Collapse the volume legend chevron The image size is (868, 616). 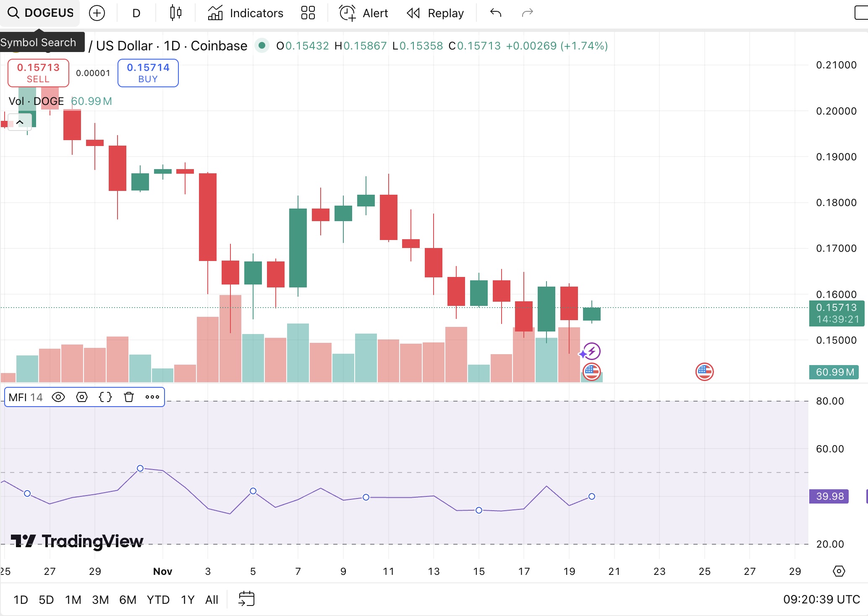click(x=19, y=122)
